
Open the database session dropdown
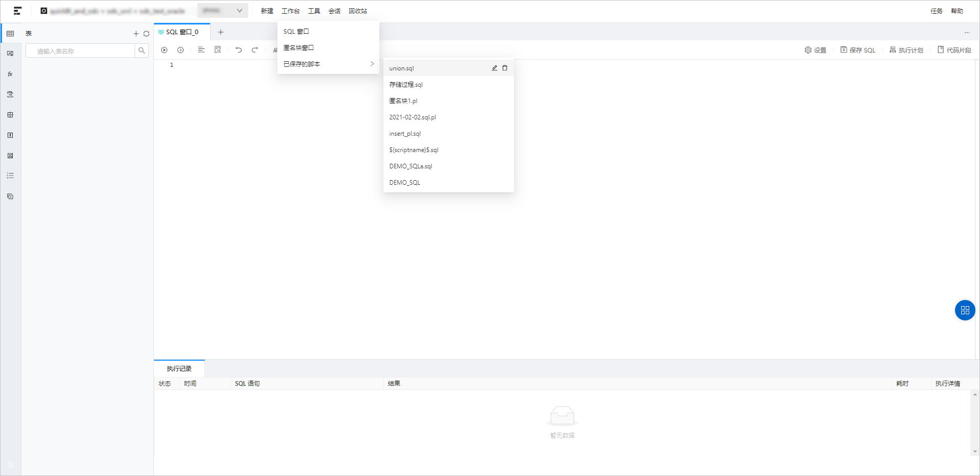[x=222, y=11]
